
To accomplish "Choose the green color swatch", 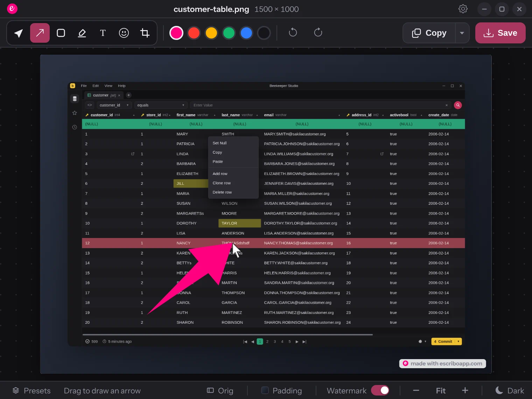I will 229,33.
